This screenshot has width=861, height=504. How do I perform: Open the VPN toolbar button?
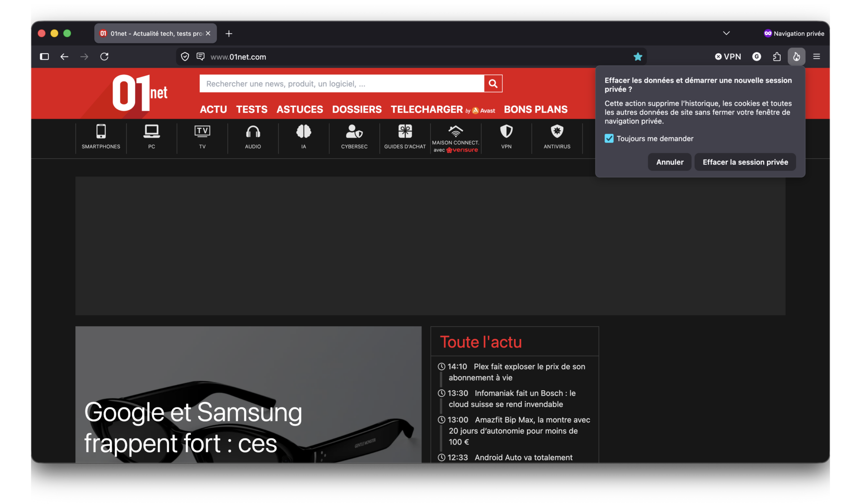728,56
